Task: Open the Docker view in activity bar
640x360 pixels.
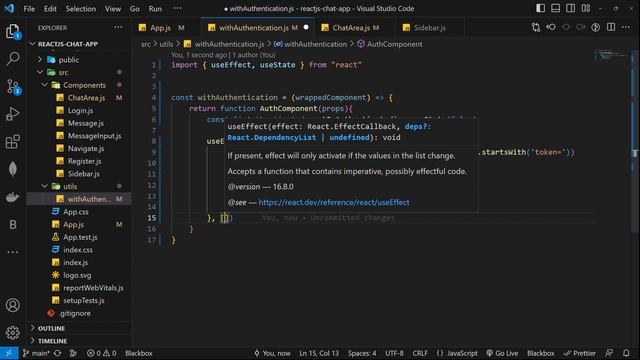Action: coord(13,197)
